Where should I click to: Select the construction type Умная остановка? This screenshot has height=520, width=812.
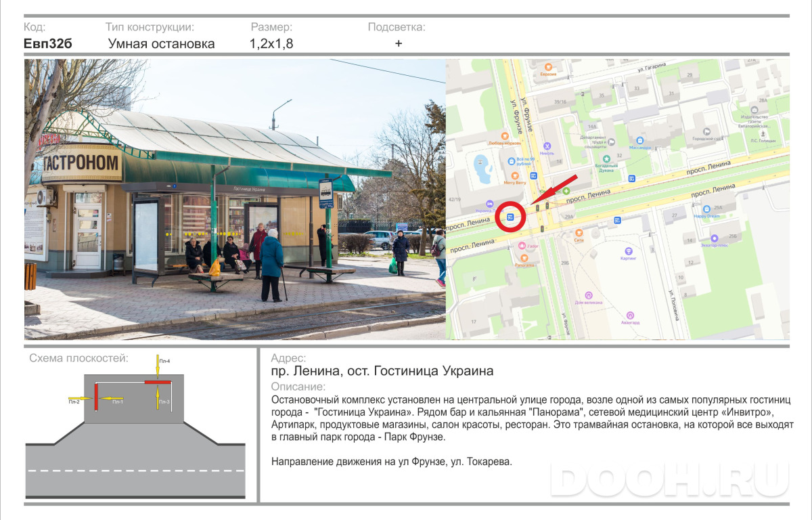(x=162, y=44)
